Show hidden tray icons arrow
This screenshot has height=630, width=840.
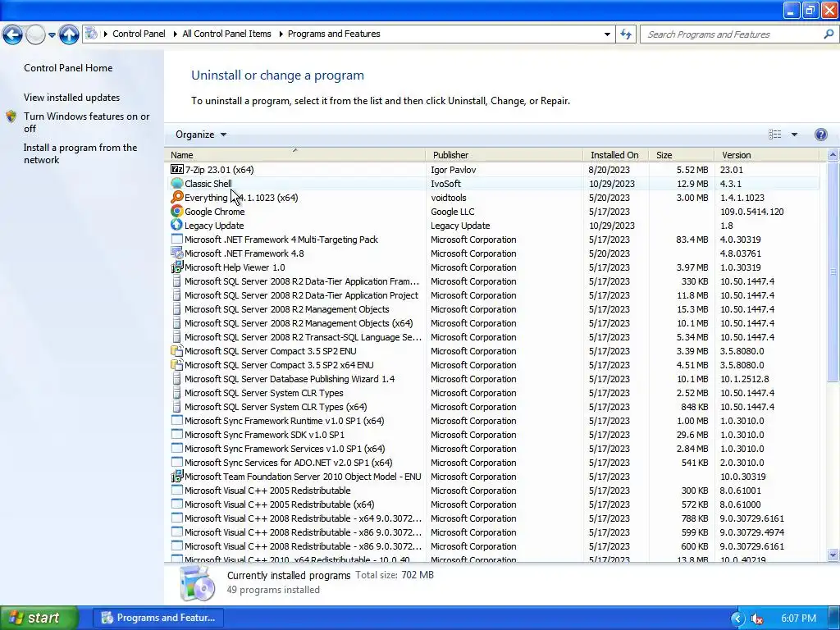(x=737, y=619)
